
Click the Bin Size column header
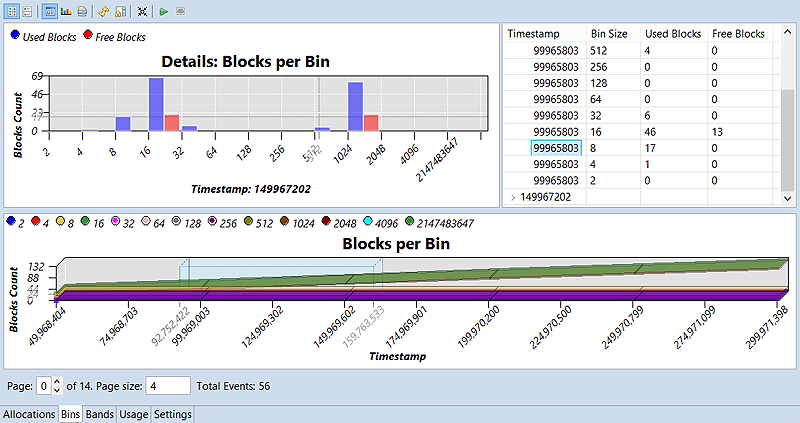pyautogui.click(x=609, y=33)
